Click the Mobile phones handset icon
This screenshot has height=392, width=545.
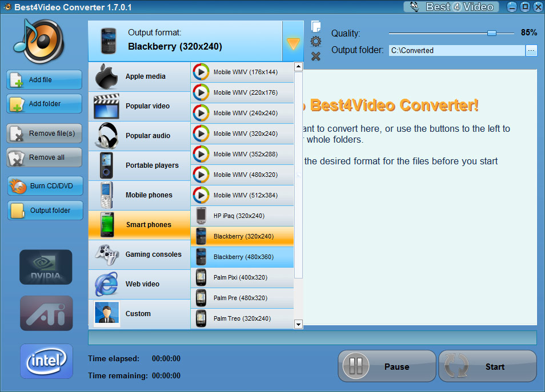[x=106, y=195]
